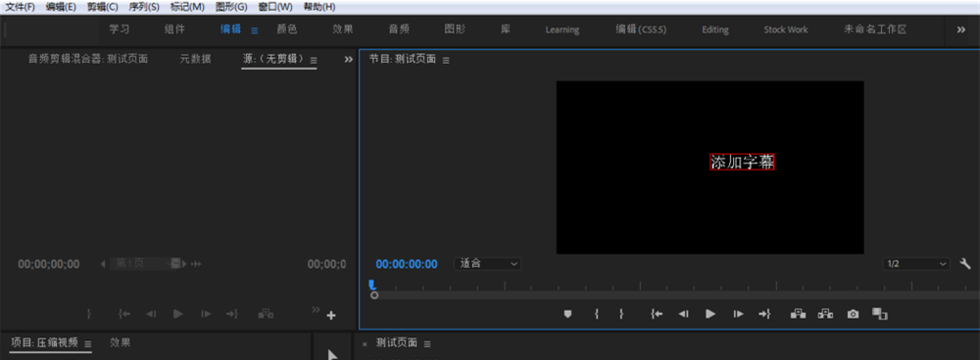Image resolution: width=980 pixels, height=360 pixels.
Task: Click the Extract button in Program monitor
Action: (x=825, y=314)
